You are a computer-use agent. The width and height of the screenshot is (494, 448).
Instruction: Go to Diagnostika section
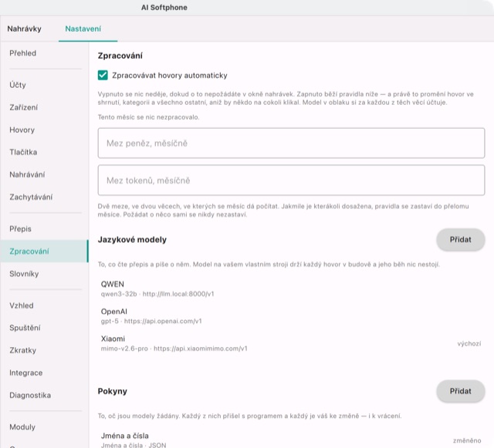[x=44, y=395]
